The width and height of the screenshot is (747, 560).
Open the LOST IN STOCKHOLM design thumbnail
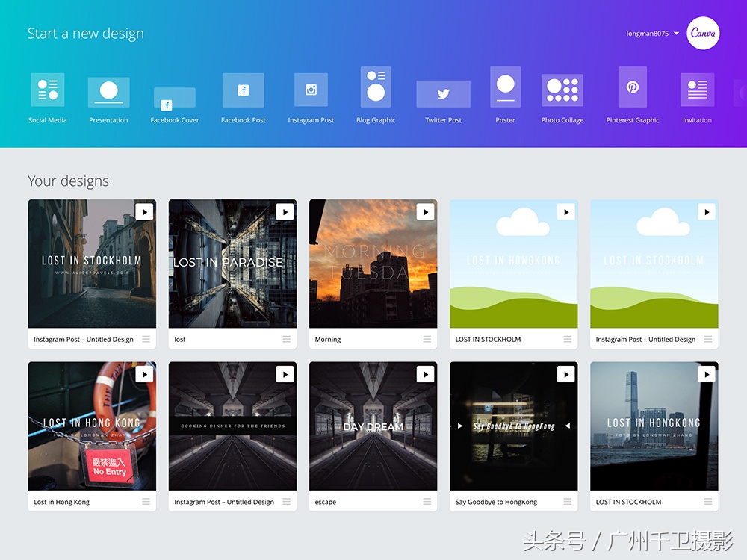tap(513, 263)
